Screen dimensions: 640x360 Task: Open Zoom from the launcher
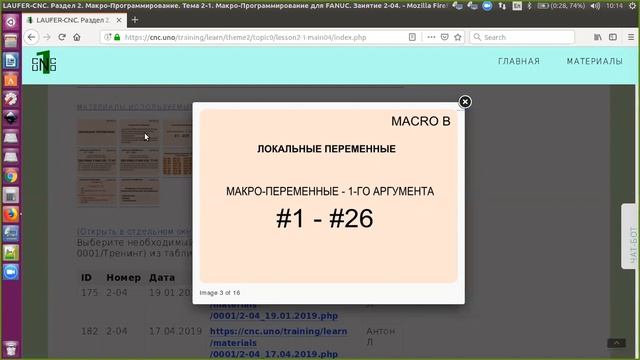pyautogui.click(x=11, y=272)
